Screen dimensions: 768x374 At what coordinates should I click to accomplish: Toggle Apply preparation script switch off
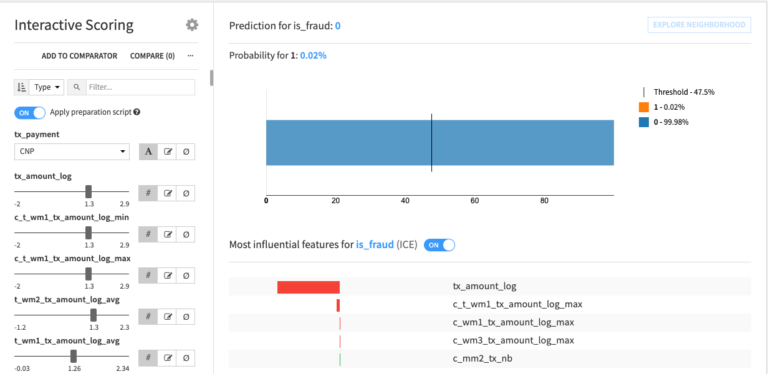(30, 113)
